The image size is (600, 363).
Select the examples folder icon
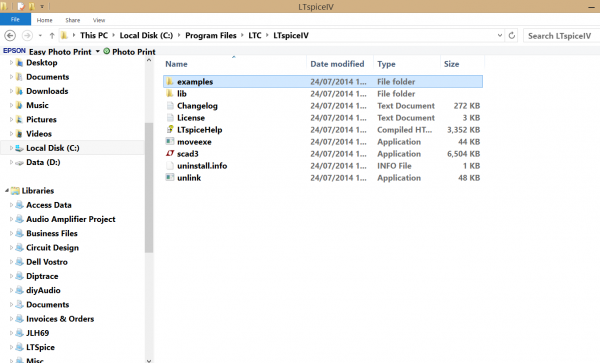pos(170,81)
